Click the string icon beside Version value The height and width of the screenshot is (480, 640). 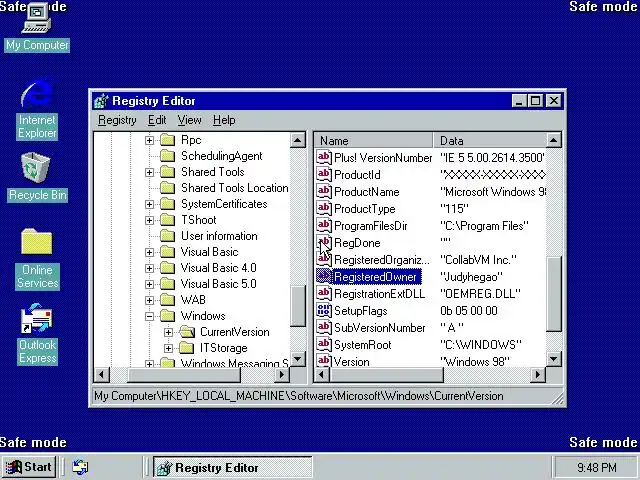(324, 360)
